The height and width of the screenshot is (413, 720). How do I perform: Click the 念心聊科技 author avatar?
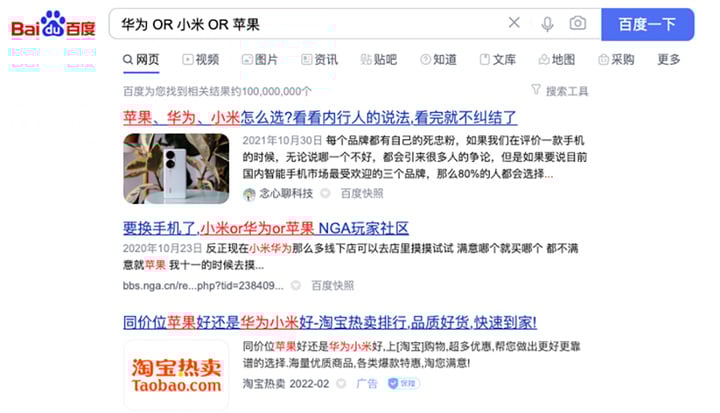tap(249, 194)
